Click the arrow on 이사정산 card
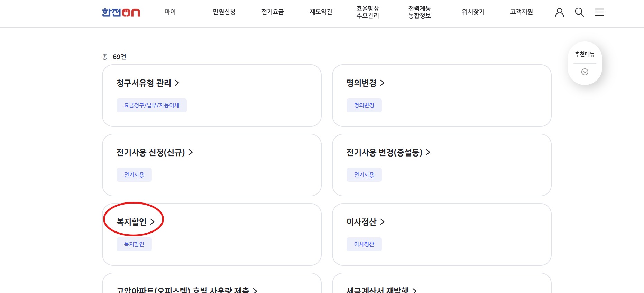This screenshot has width=644, height=293. click(x=383, y=222)
